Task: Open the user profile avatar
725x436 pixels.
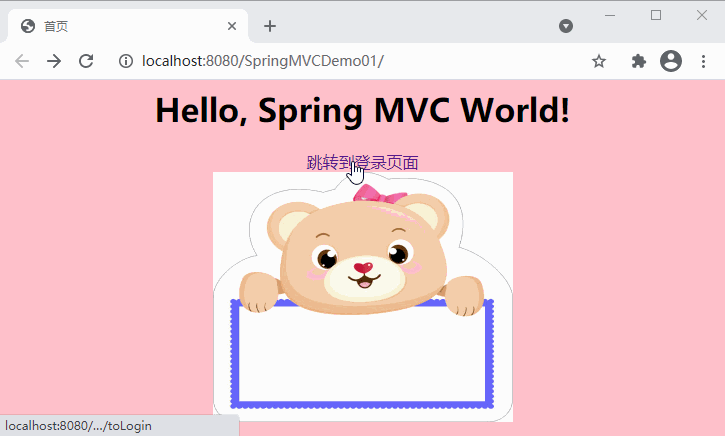Action: coord(671,61)
